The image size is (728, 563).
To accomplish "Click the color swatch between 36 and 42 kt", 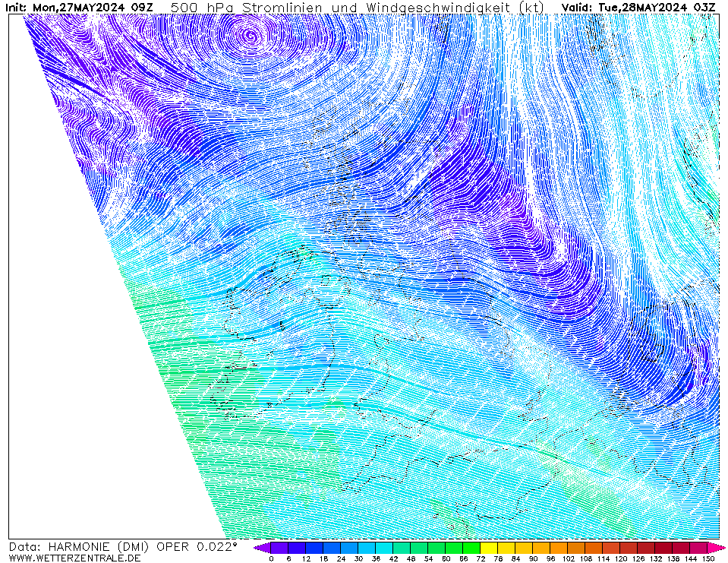I will 385,548.
